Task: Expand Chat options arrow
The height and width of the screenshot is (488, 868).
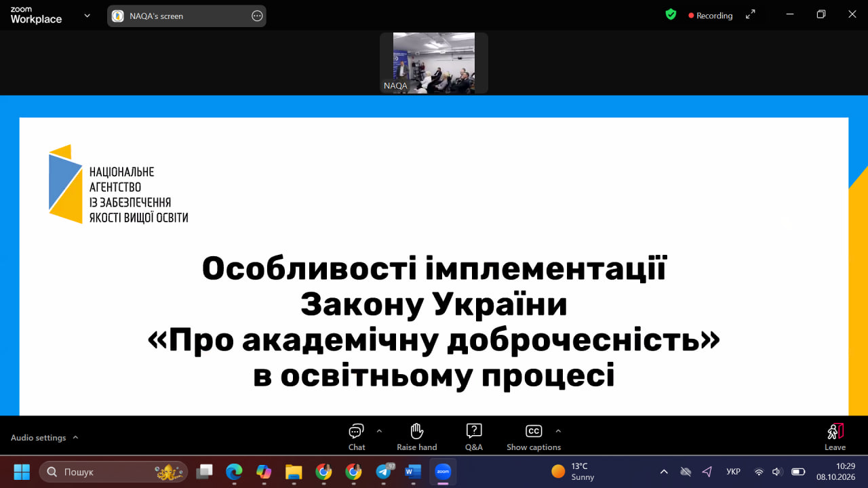Action: pos(379,430)
